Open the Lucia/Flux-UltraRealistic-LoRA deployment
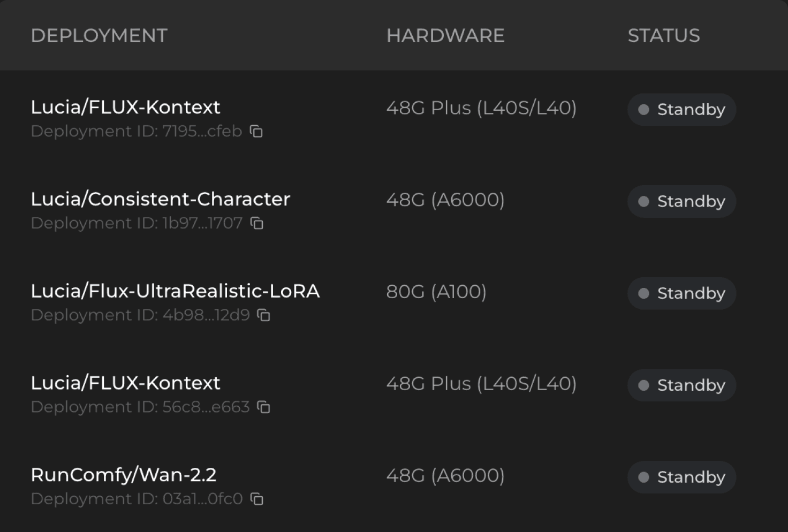The width and height of the screenshot is (788, 532). click(x=175, y=292)
